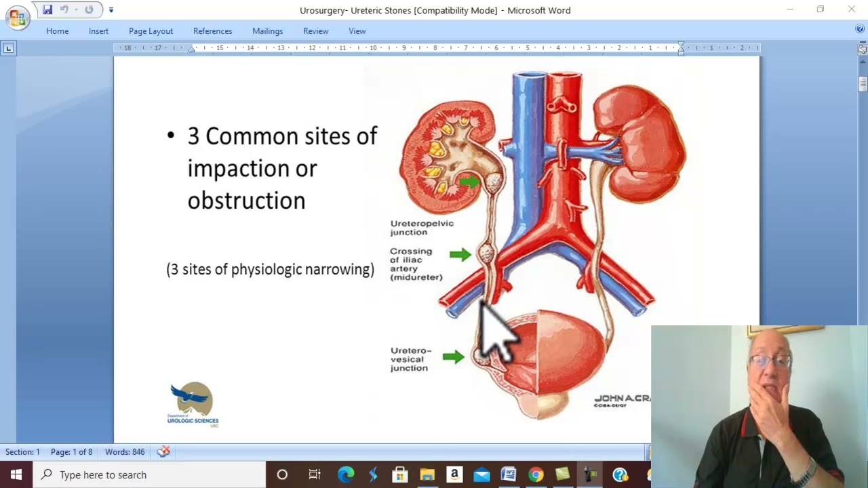Click the left indent marker on ruler
The height and width of the screenshot is (488, 868).
[192, 49]
